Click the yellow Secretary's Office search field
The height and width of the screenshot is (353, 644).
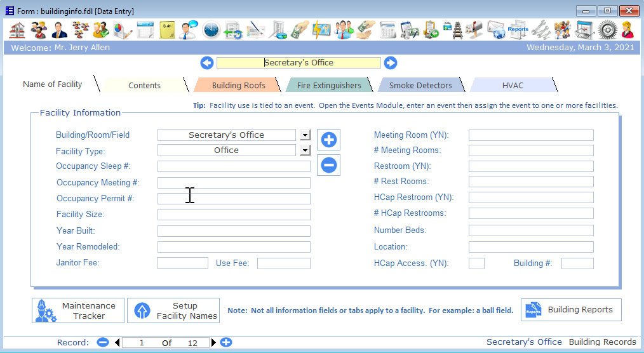point(299,63)
